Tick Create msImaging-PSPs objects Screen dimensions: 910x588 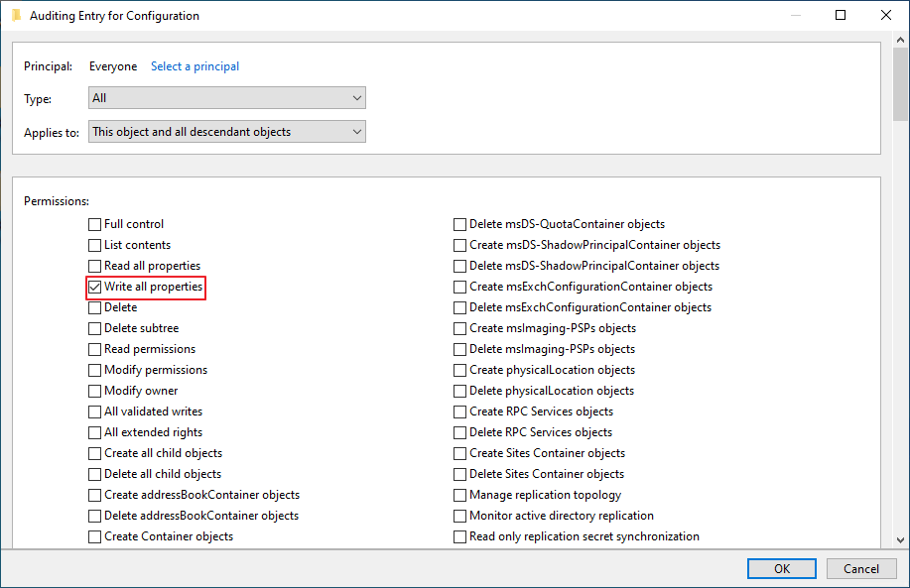(459, 329)
